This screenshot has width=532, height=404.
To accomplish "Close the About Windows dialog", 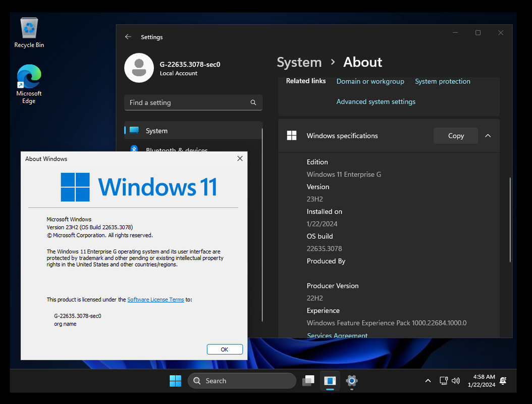I will [240, 159].
